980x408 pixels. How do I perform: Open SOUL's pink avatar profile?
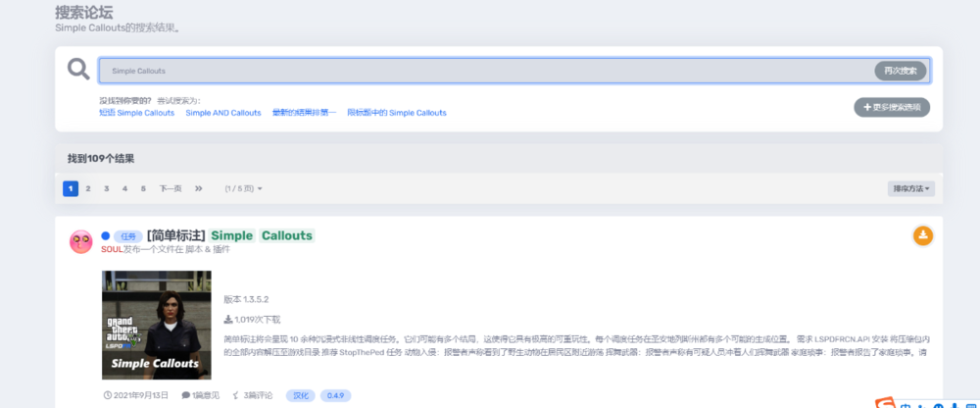80,241
